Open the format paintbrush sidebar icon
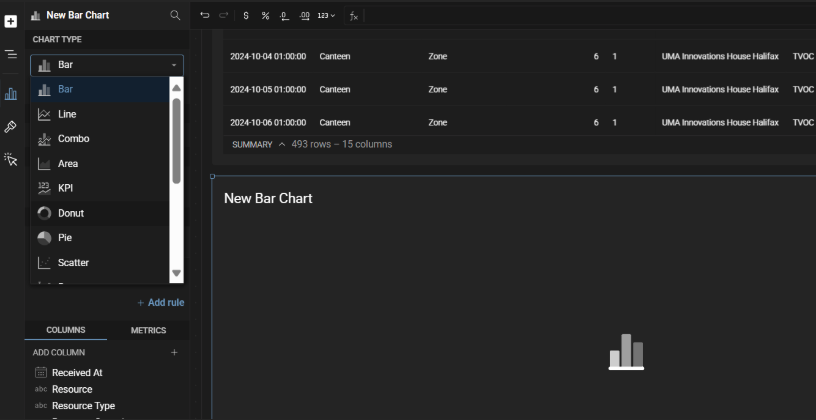Screen dimensions: 816x420 10,126
